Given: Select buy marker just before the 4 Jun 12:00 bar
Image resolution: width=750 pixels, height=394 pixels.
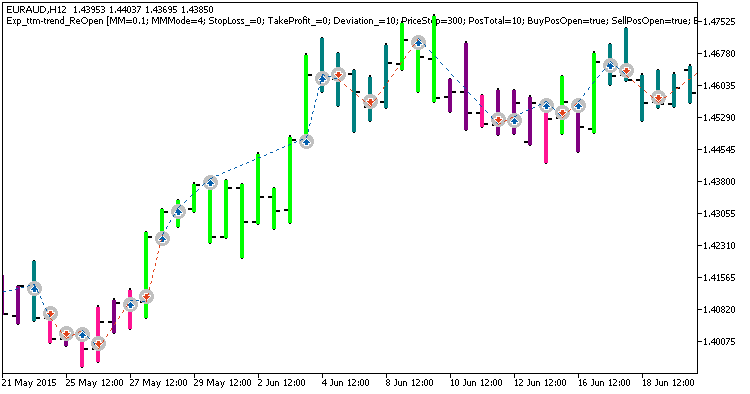Looking at the screenshot, I should (x=306, y=142).
